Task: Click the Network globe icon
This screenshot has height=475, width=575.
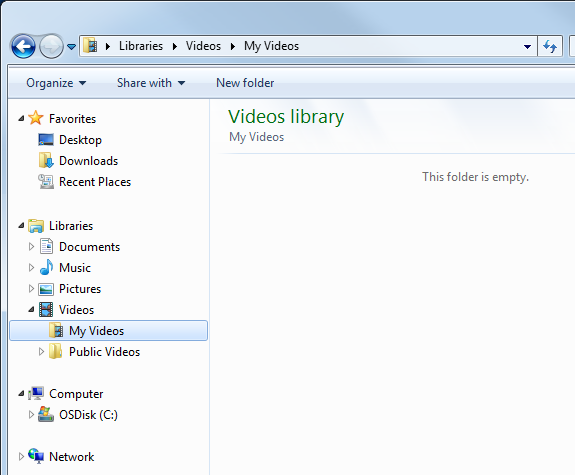Action: click(36, 456)
